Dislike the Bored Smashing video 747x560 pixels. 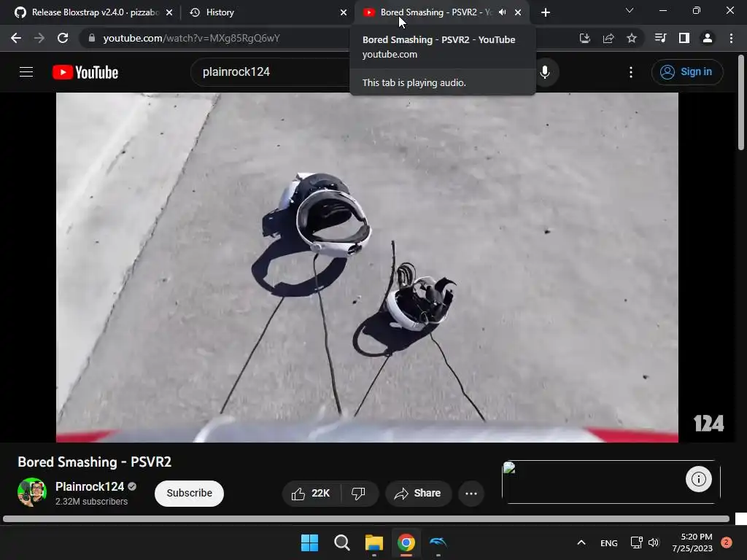pyautogui.click(x=359, y=494)
